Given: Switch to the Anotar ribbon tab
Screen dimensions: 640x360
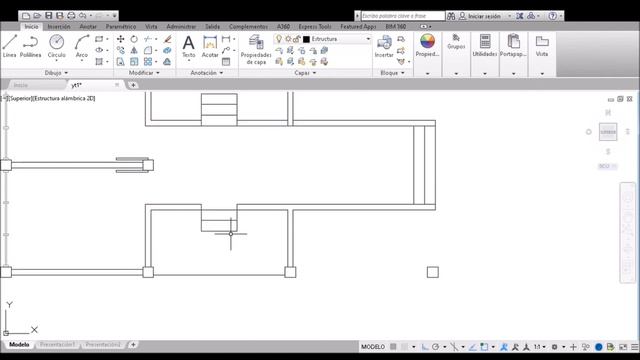Looking at the screenshot, I should (88, 27).
